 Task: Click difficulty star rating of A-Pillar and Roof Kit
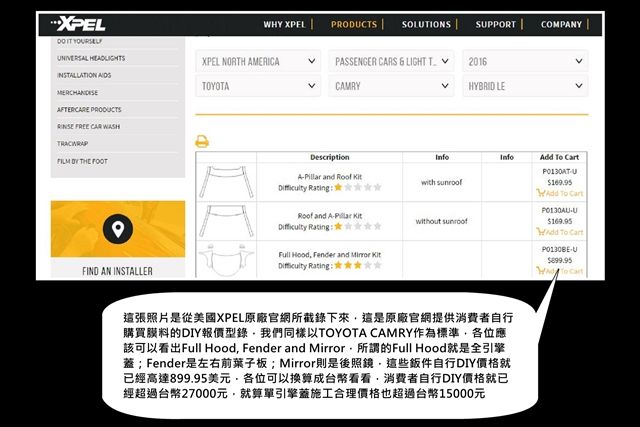(358, 187)
